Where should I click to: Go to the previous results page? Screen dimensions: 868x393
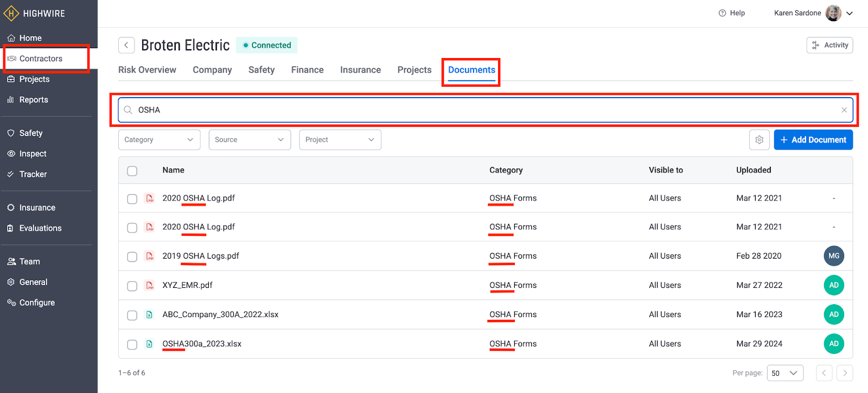(x=824, y=373)
